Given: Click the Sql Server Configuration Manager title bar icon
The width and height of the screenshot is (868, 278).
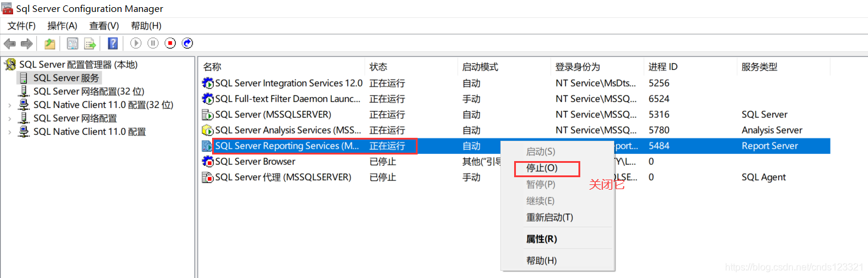Looking at the screenshot, I should pyautogui.click(x=8, y=8).
